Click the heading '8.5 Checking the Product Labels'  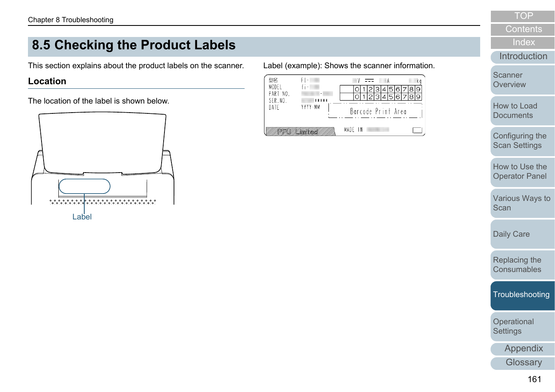pos(134,45)
